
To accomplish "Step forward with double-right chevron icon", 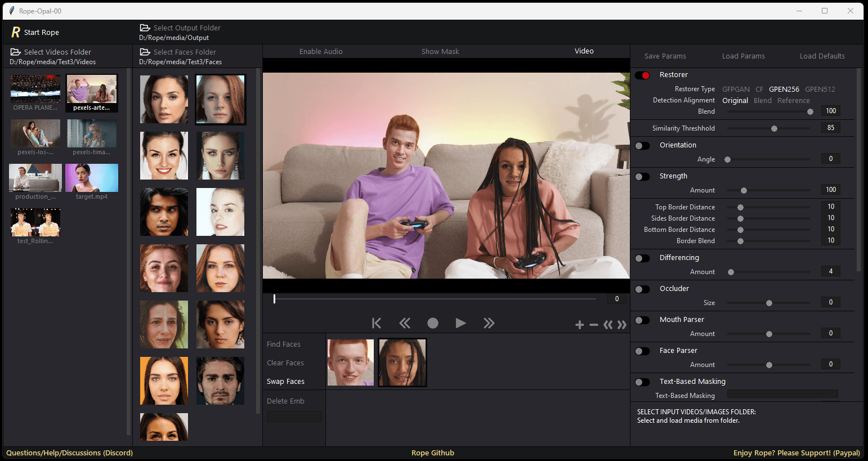I will point(489,323).
